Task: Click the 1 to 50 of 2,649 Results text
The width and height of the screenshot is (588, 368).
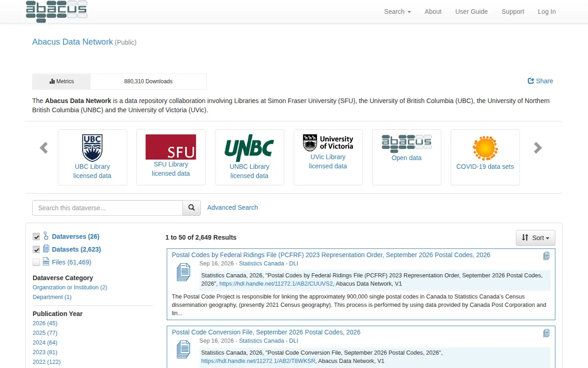Action: (x=201, y=237)
